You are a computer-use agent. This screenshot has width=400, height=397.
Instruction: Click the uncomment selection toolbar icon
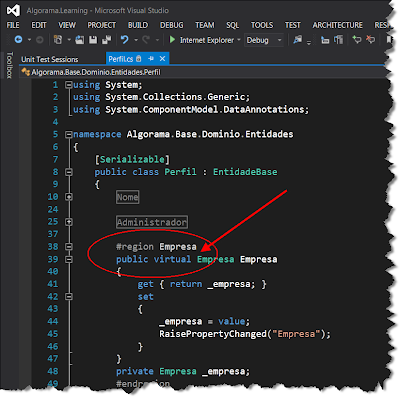click(x=370, y=40)
